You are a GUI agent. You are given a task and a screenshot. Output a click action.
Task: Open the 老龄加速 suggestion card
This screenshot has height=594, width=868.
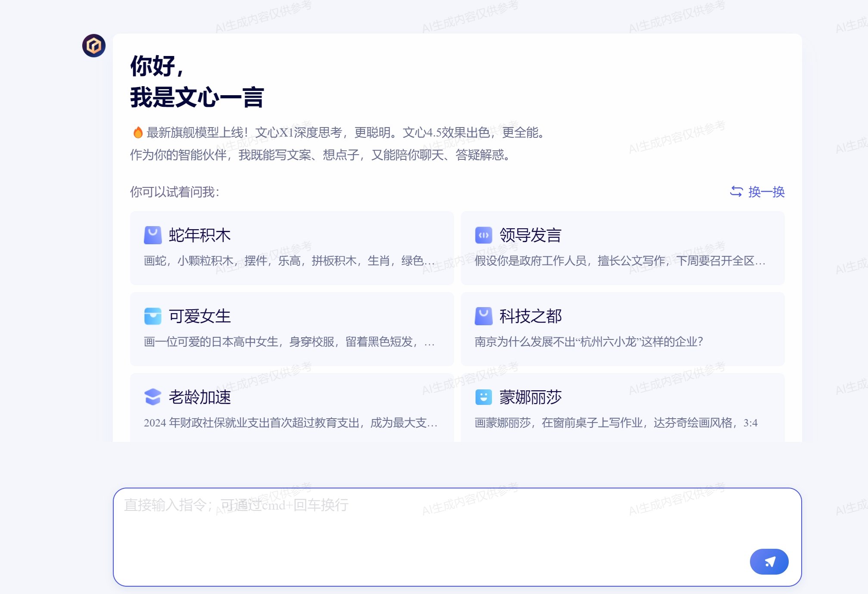[292, 408]
